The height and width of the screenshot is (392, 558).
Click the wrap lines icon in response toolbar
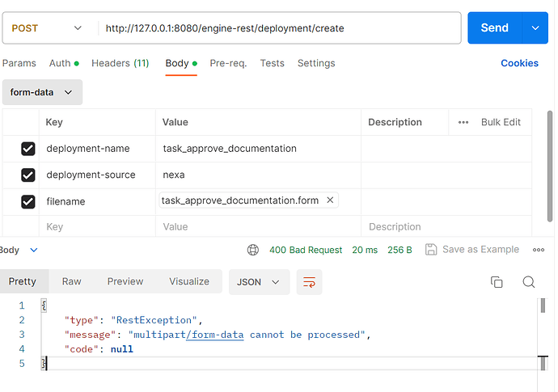pyautogui.click(x=309, y=282)
